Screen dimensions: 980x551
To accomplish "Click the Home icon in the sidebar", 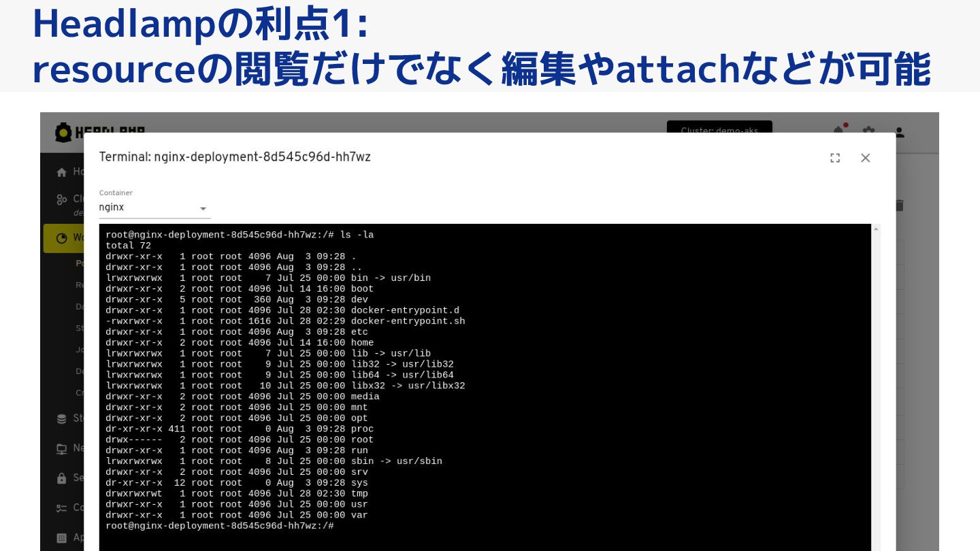I will click(62, 172).
